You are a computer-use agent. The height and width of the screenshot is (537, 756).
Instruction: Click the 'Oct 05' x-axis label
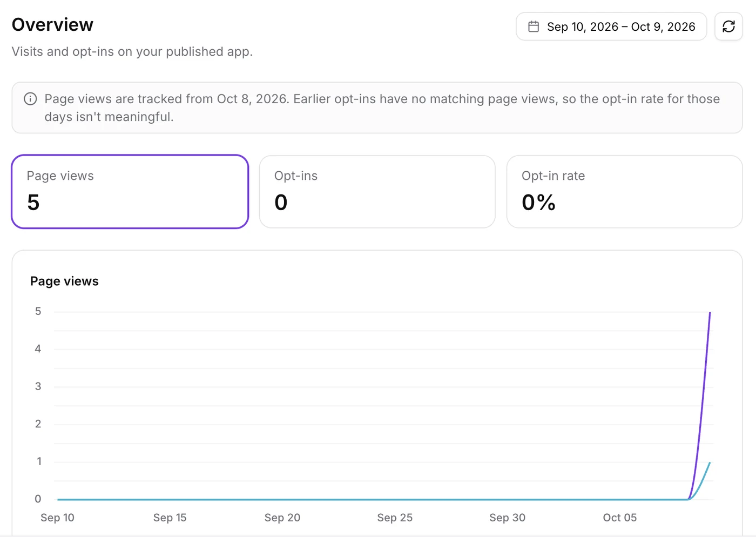[620, 518]
